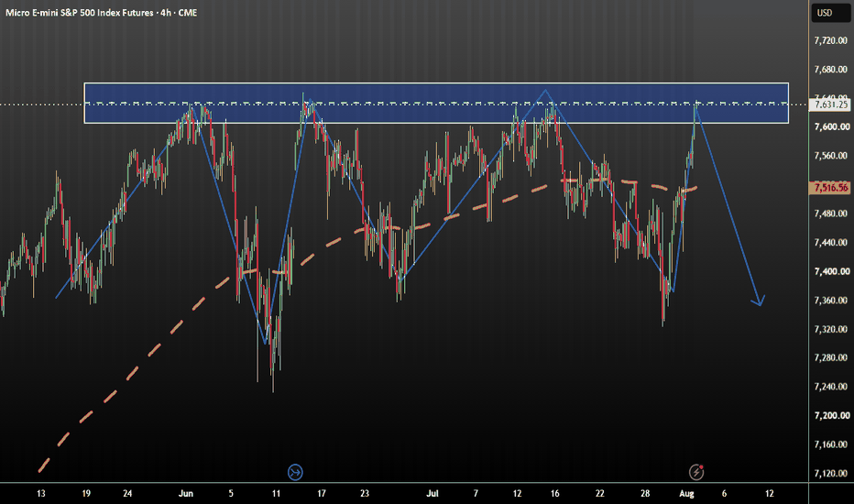Open the lightning bolt event icon
Screen dimensions: 854x504
[696, 472]
